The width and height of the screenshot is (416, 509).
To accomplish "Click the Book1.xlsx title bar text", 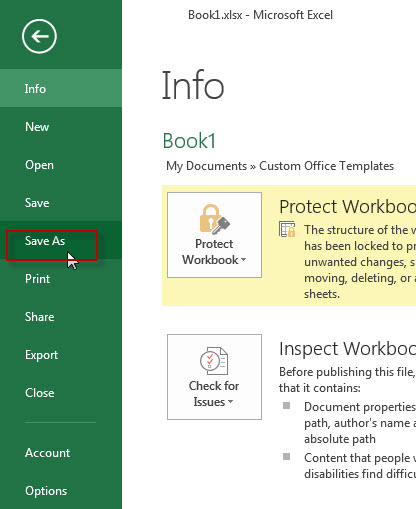I will coord(260,15).
